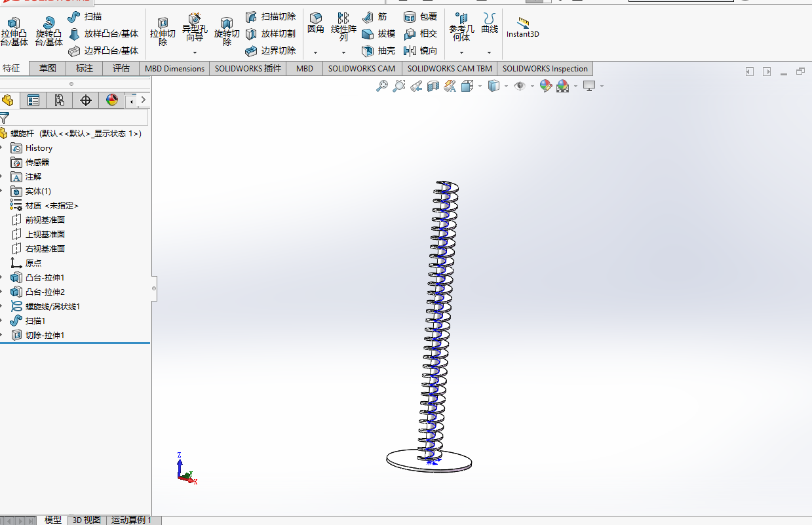The height and width of the screenshot is (525, 812).
Task: Click the Zoom to Fit magnifier icon
Action: pyautogui.click(x=382, y=86)
